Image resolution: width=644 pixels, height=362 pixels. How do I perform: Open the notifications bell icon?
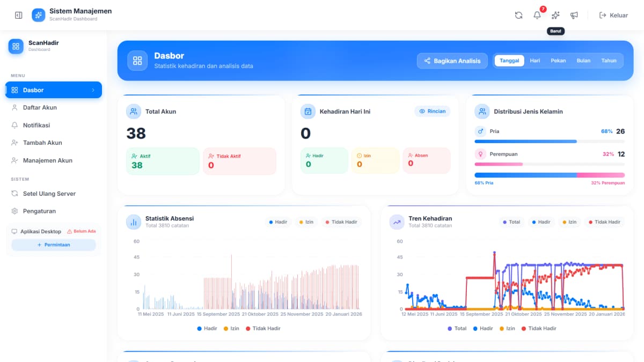[537, 15]
